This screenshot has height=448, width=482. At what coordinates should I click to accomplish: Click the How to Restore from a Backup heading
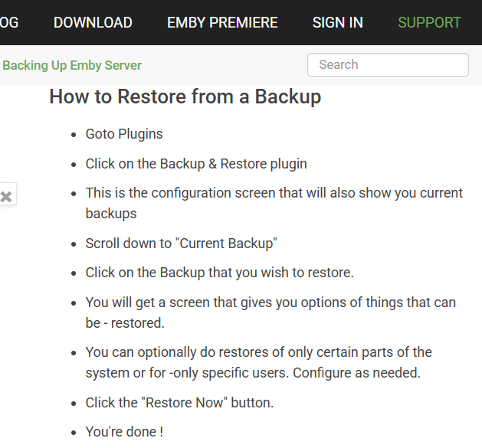pos(185,96)
